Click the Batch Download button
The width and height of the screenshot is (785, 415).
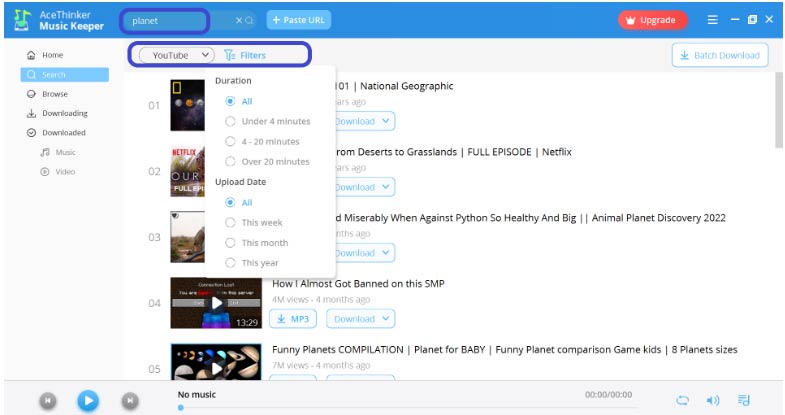pyautogui.click(x=720, y=55)
